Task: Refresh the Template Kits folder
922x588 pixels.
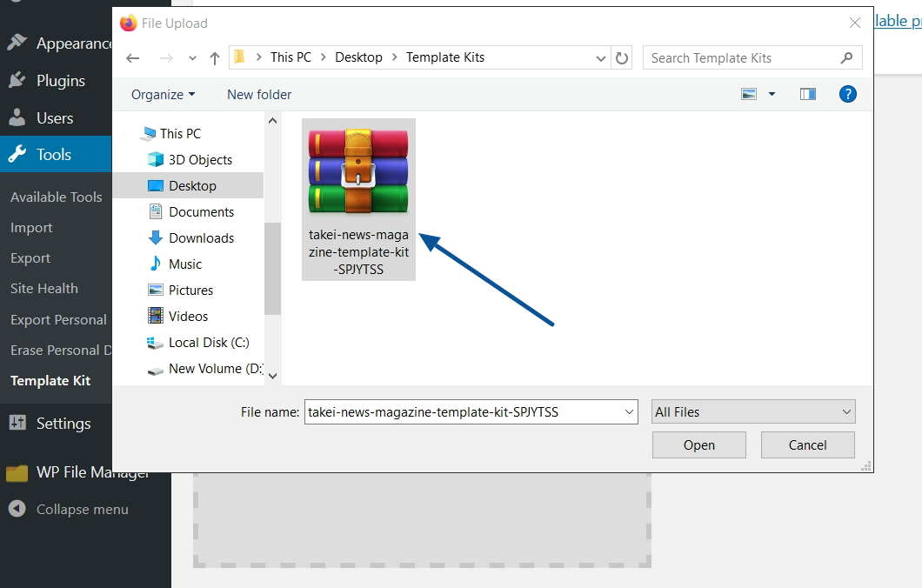Action: (x=622, y=57)
